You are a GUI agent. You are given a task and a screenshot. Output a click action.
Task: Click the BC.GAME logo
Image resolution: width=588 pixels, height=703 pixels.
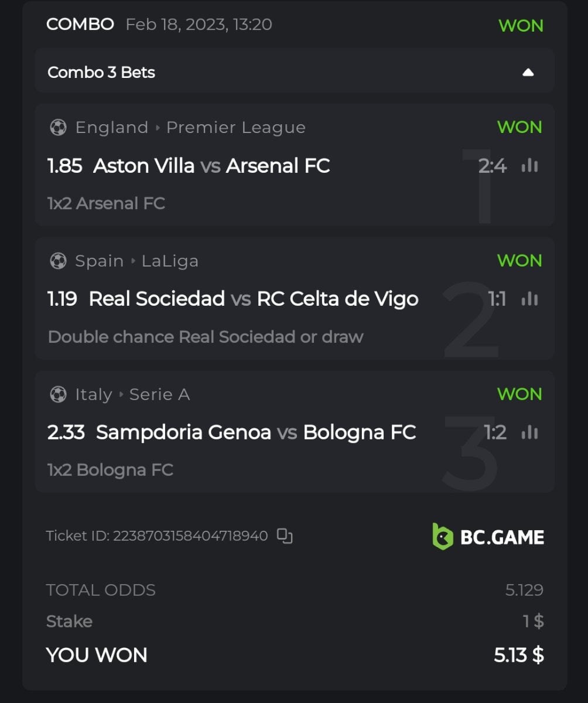[x=488, y=536]
